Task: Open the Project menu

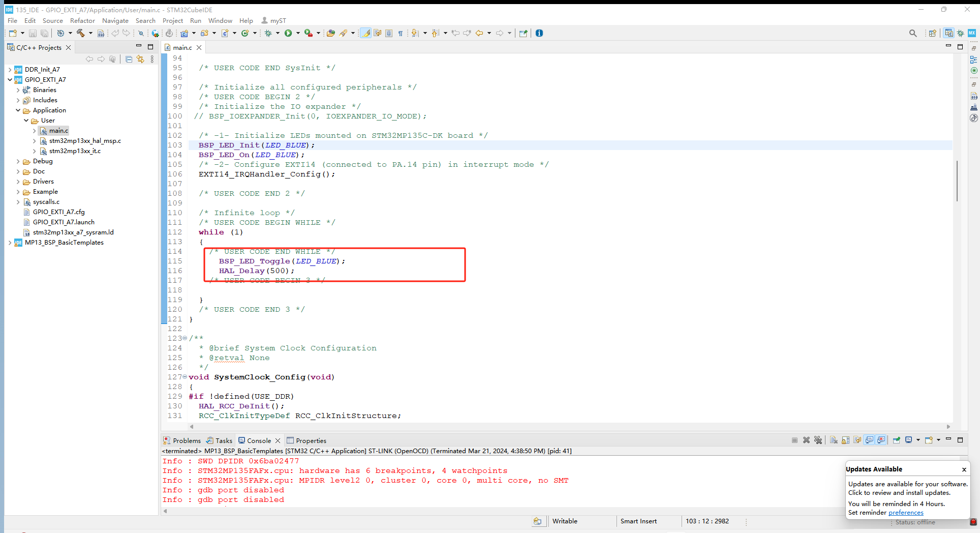Action: coord(172,20)
